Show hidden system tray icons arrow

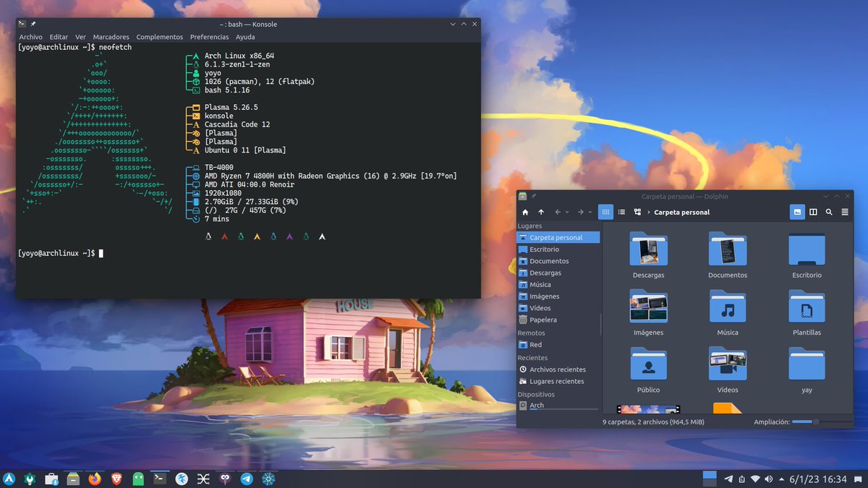pos(781,479)
